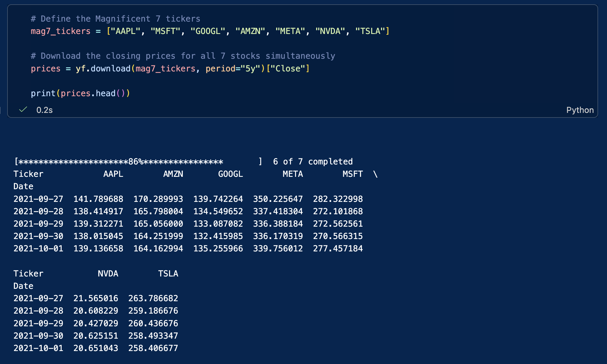Click GOOGL value 135.255966
The width and height of the screenshot is (607, 364).
[x=218, y=249]
